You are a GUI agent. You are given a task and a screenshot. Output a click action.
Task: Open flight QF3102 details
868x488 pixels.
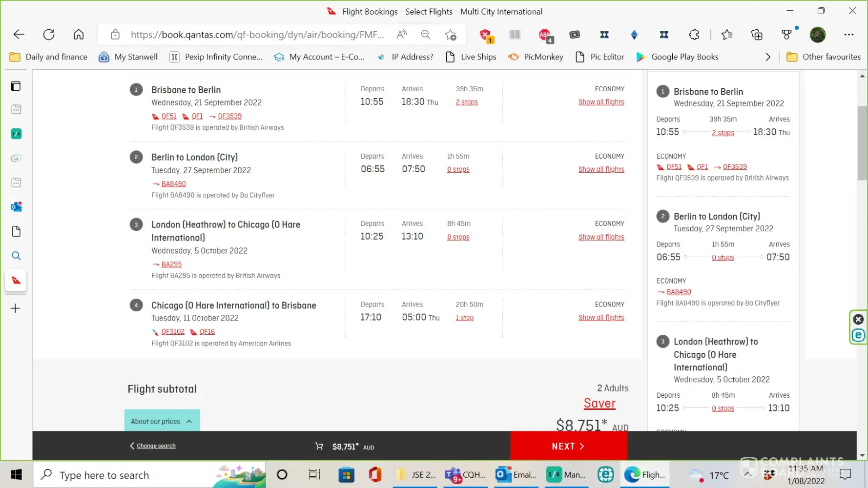(x=173, y=332)
